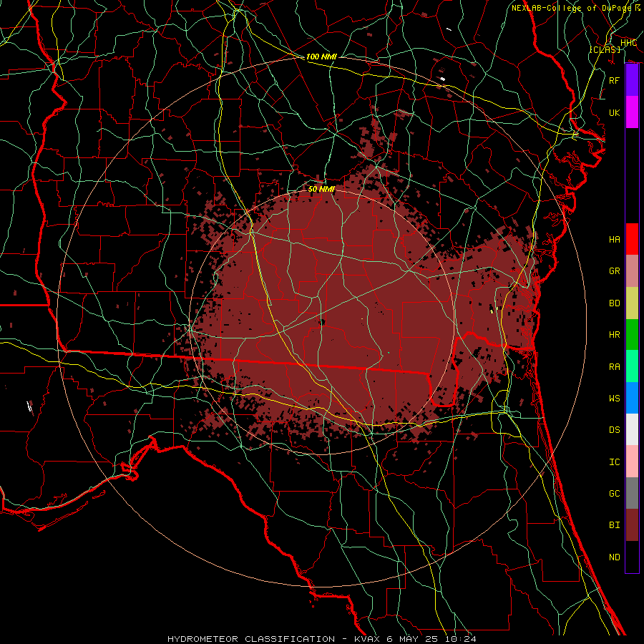The height and width of the screenshot is (644, 644).
Task: Click the [CLAS] units label
Action: (605, 49)
